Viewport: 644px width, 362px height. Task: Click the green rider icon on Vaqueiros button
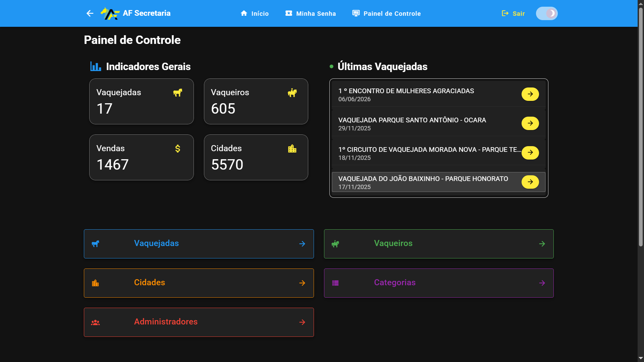pyautogui.click(x=335, y=244)
